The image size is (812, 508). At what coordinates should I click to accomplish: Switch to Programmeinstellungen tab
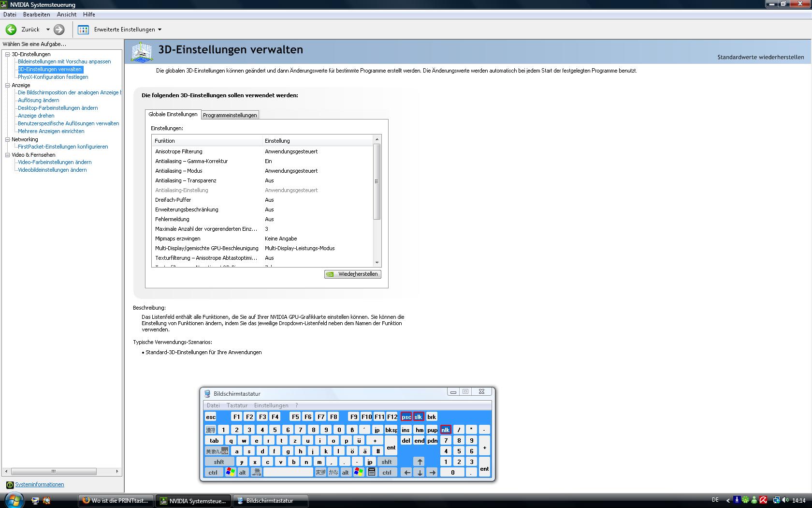pyautogui.click(x=230, y=115)
